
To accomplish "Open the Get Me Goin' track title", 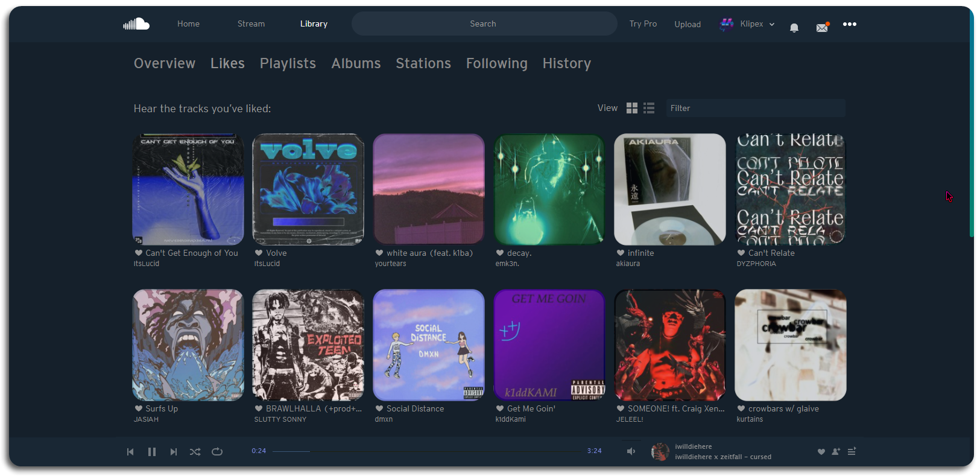I will (x=531, y=408).
